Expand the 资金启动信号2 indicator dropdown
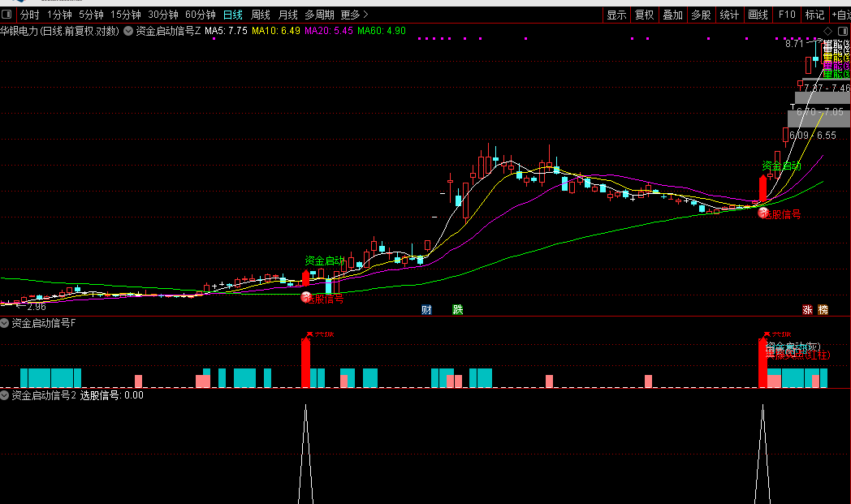Image resolution: width=851 pixels, height=504 pixels. coord(4,395)
